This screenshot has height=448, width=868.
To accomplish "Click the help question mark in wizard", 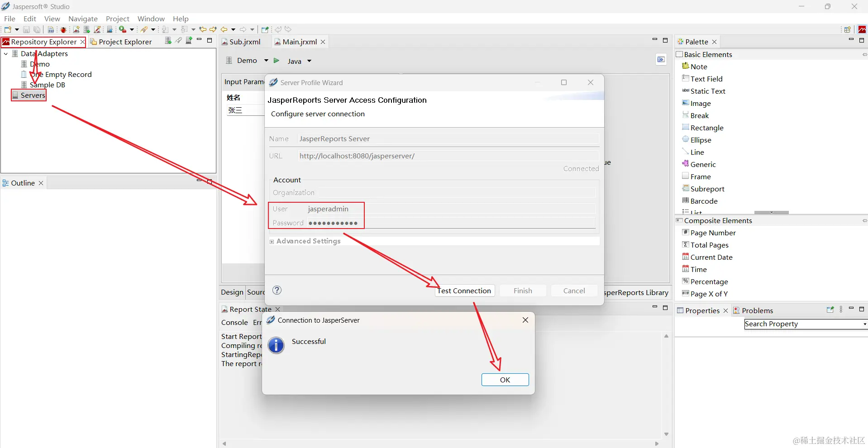I will pyautogui.click(x=277, y=290).
